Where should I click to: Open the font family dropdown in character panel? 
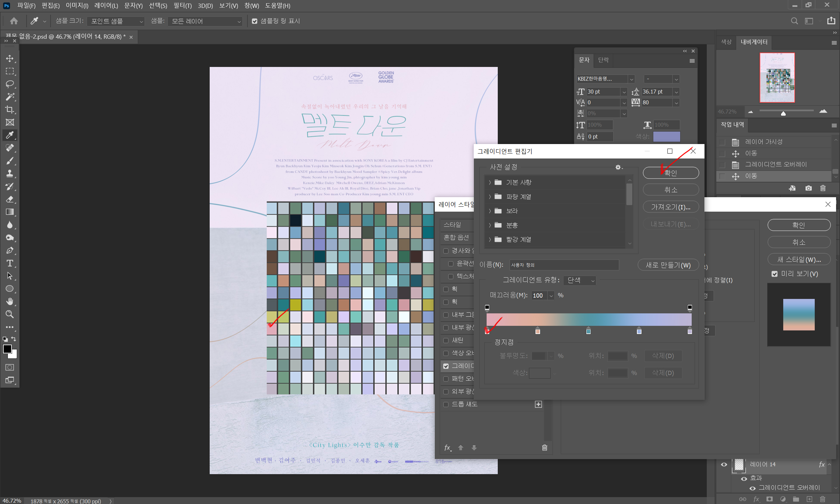point(631,79)
